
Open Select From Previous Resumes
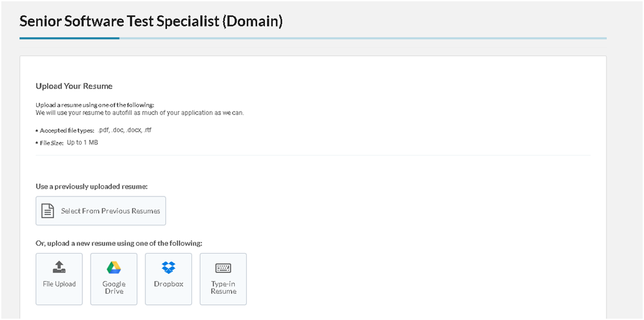(x=101, y=211)
